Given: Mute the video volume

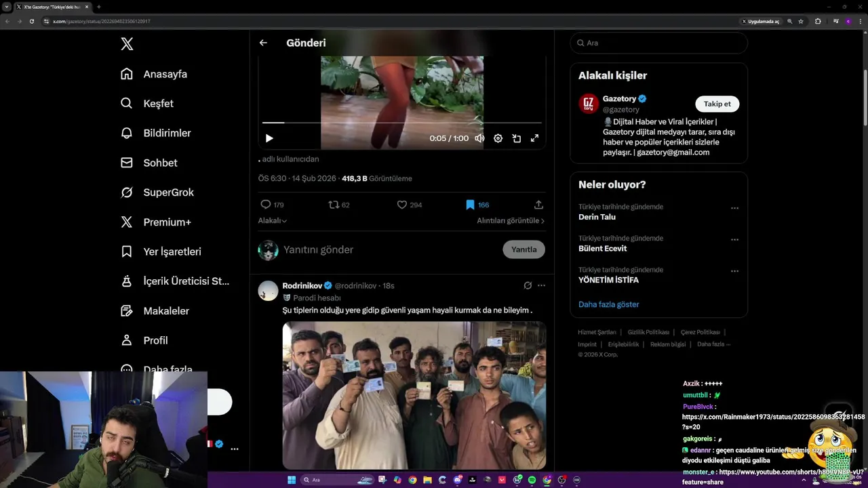Looking at the screenshot, I should 479,138.
